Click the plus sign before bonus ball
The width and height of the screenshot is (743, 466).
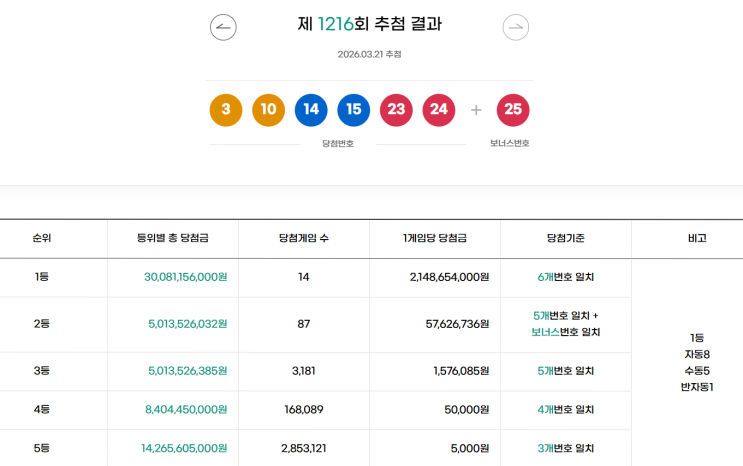point(476,110)
